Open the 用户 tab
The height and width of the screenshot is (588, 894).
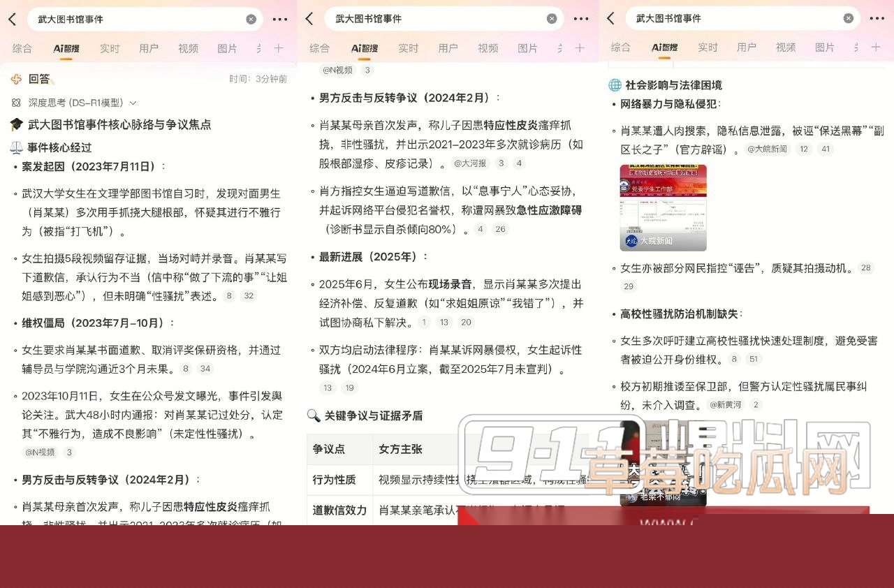pos(150,48)
